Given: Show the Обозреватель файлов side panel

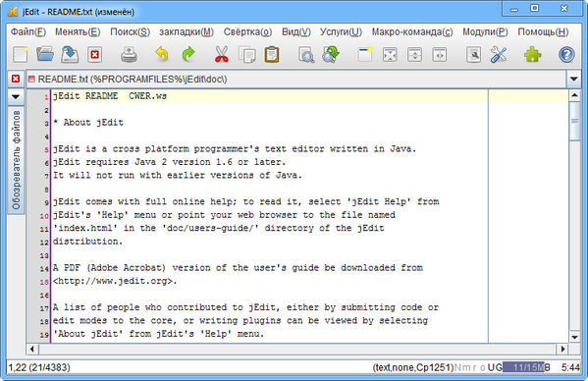Looking at the screenshot, I should coord(16,160).
